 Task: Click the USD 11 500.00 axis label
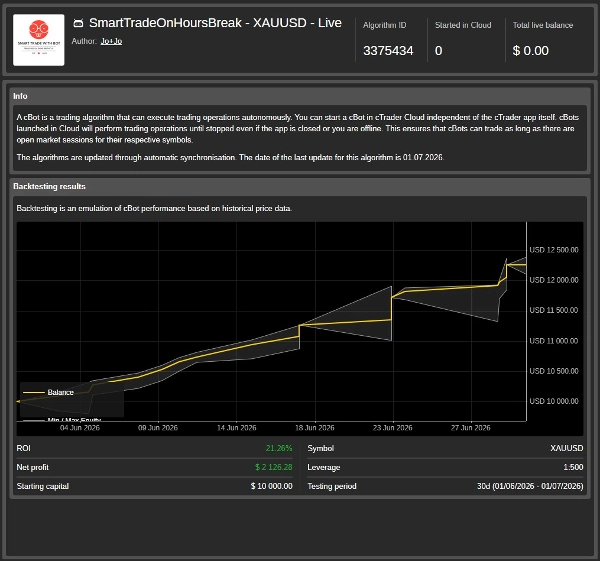click(x=554, y=310)
